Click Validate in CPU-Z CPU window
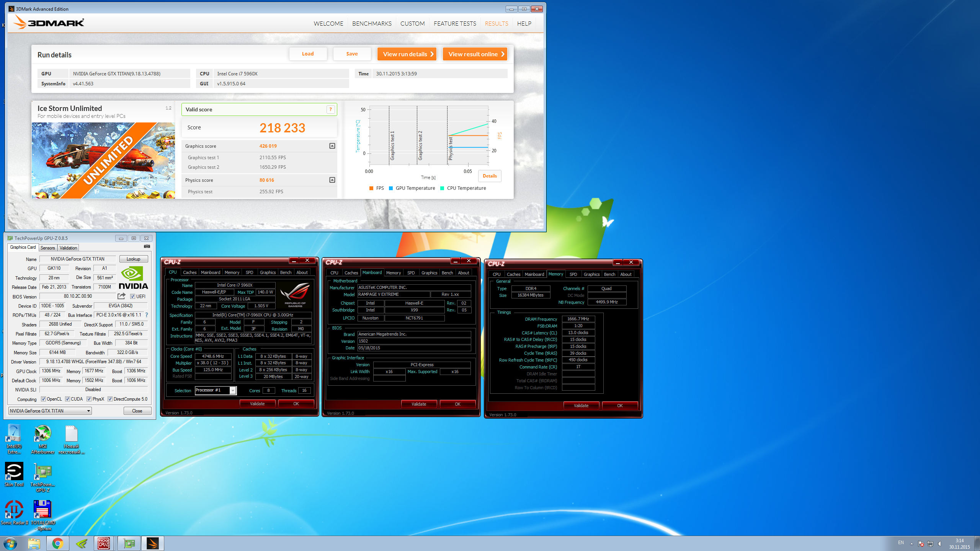980x551 pixels. 257,403
